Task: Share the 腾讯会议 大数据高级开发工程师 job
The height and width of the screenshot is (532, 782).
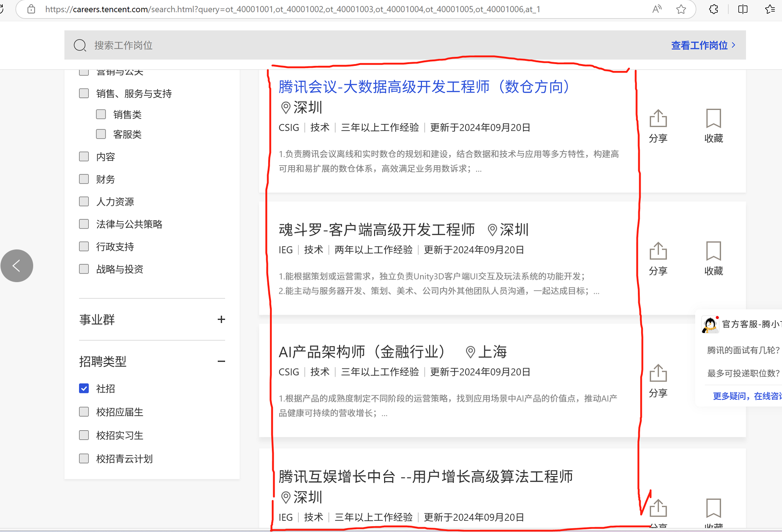Action: coord(658,126)
